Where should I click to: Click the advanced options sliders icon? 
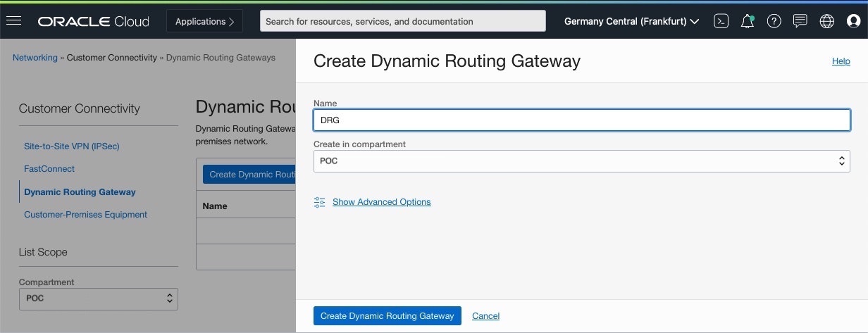(319, 202)
